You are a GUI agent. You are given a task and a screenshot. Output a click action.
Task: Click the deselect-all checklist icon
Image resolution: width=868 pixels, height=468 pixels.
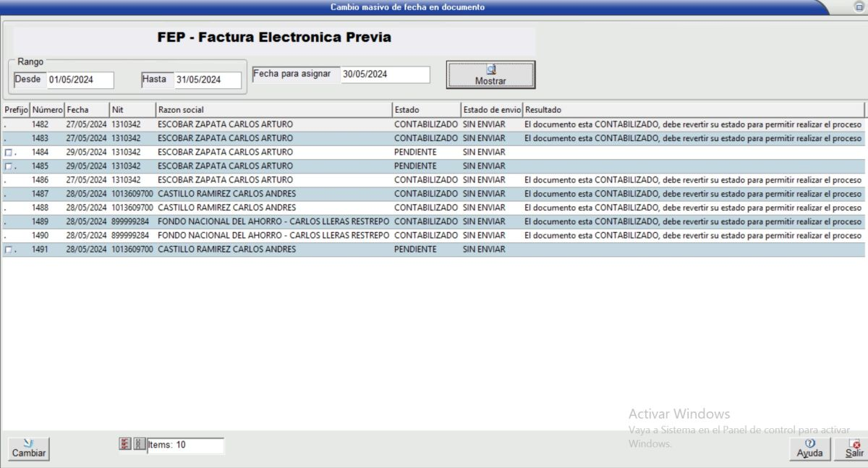pos(140,444)
